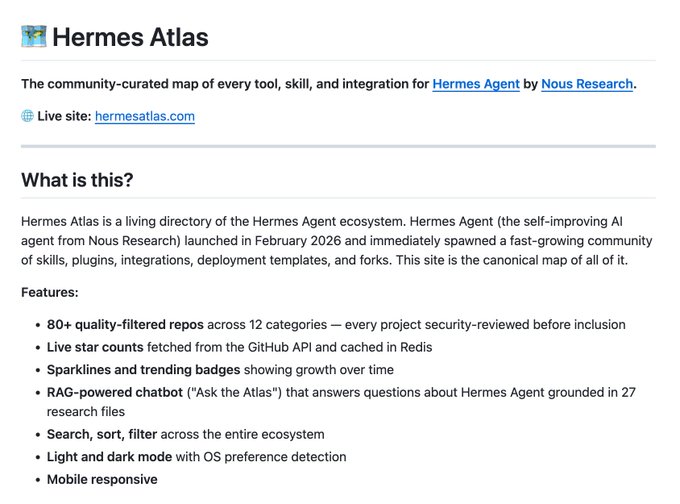Click the map emoji icon beside Hermes Atlas
This screenshot has width=680, height=504.
[34, 36]
